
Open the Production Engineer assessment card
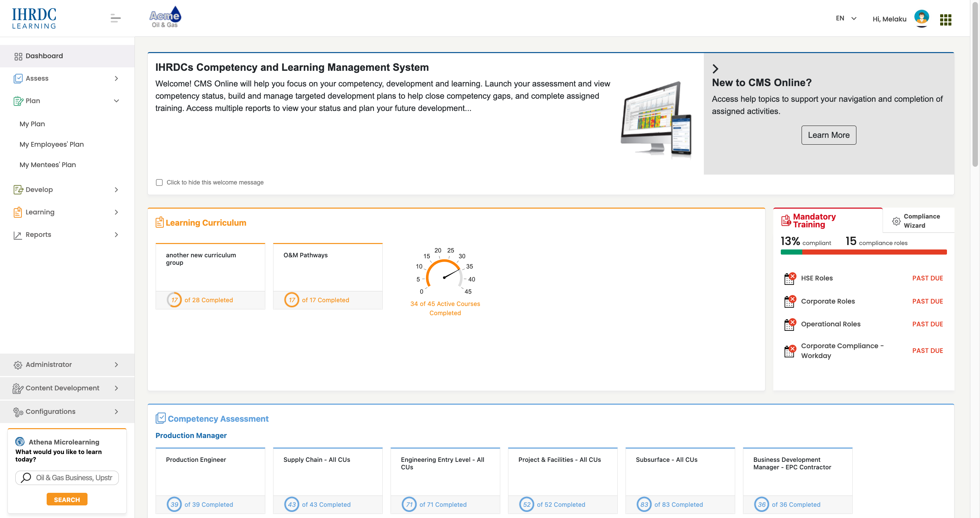210,481
